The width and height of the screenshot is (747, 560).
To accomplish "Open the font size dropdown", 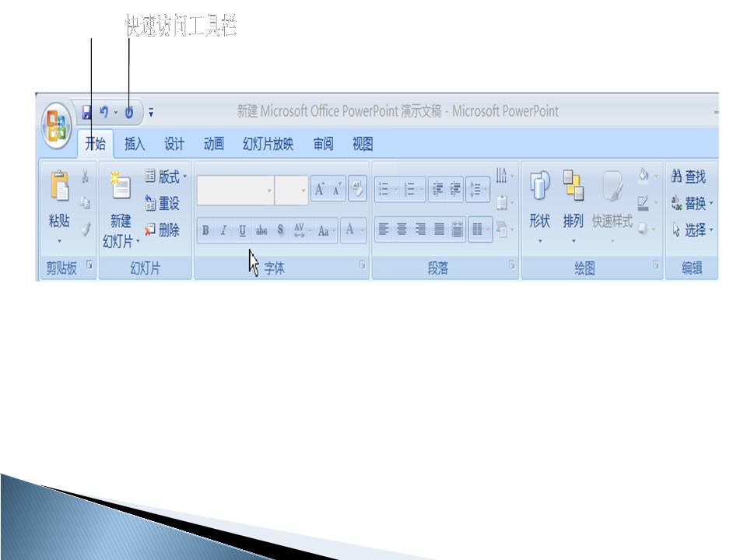I will click(x=303, y=191).
